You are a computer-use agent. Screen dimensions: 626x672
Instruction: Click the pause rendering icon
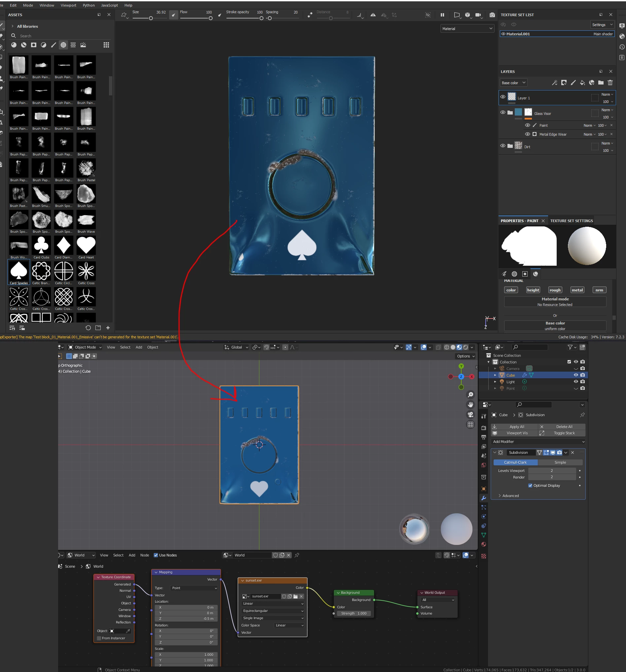coord(442,15)
